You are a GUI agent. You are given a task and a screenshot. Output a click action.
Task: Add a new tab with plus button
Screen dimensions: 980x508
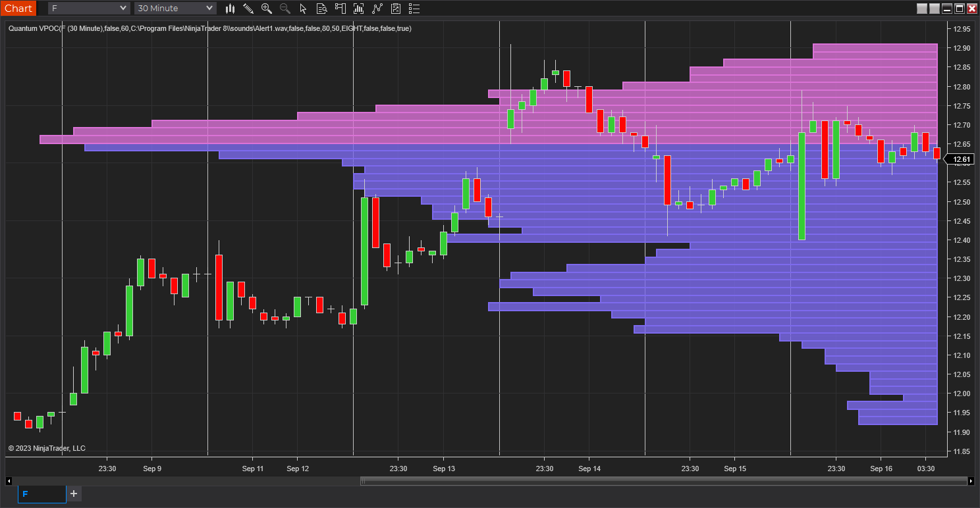coord(74,494)
